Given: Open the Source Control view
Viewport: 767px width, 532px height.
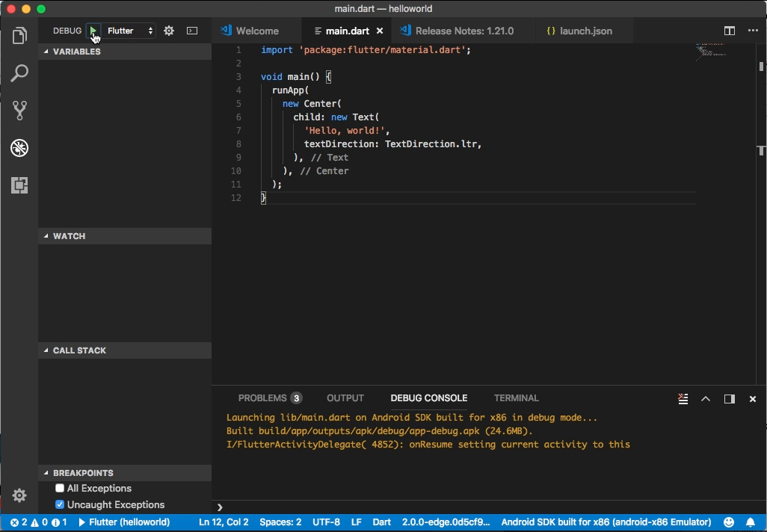Looking at the screenshot, I should 19,111.
